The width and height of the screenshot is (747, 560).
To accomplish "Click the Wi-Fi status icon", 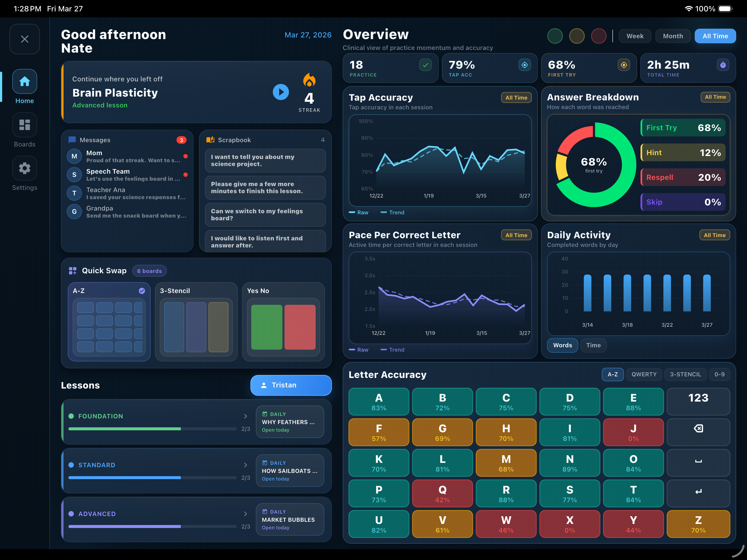I will (x=689, y=9).
